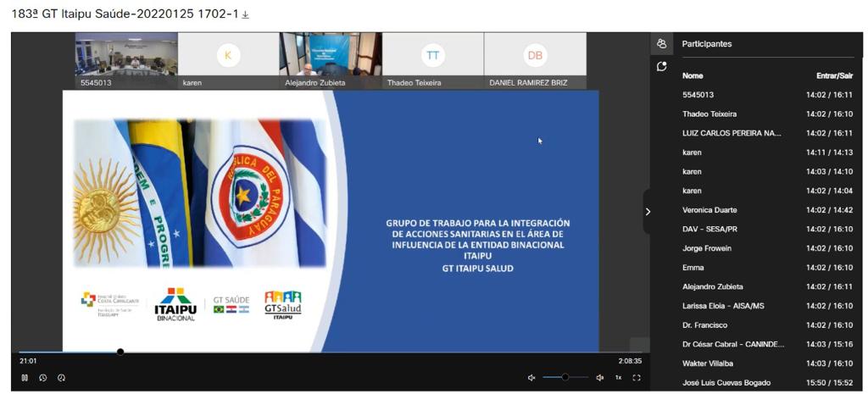Select participant row 5545013 in list
The image size is (868, 416).
pos(767,95)
